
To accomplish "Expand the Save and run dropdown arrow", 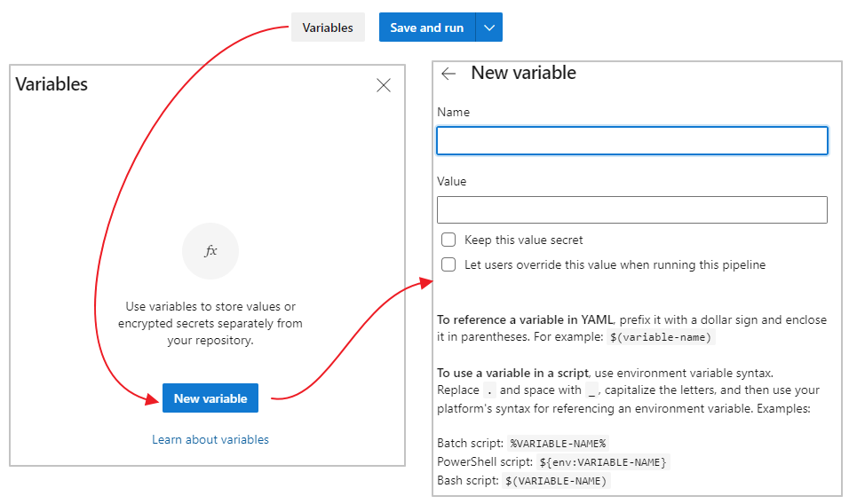I will (x=489, y=28).
